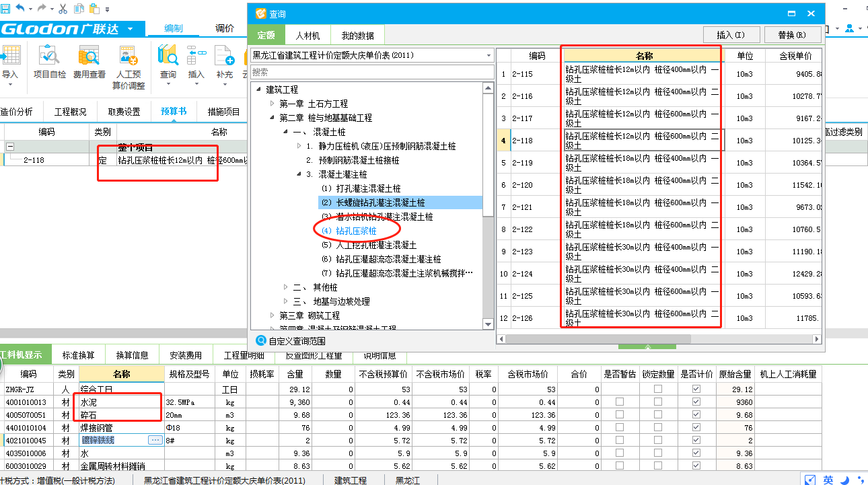The image size is (868, 485).
Task: Click the 自定义查询范围 link
Action: pyautogui.click(x=297, y=342)
